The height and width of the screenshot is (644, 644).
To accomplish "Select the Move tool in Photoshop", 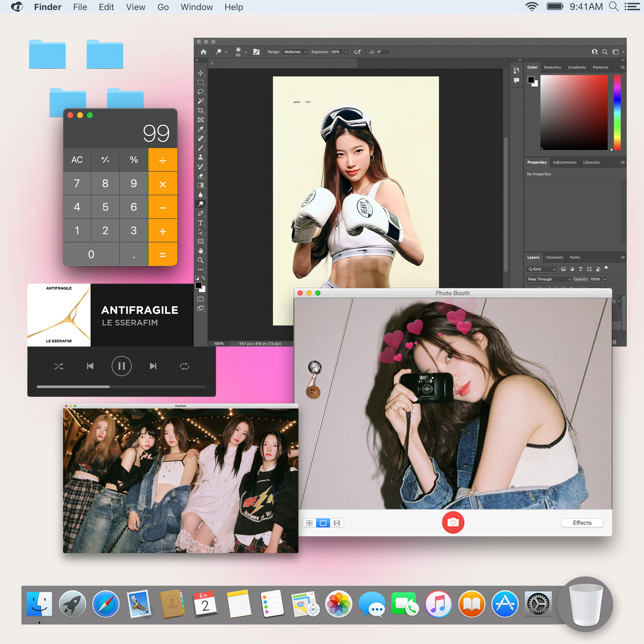I will (200, 73).
